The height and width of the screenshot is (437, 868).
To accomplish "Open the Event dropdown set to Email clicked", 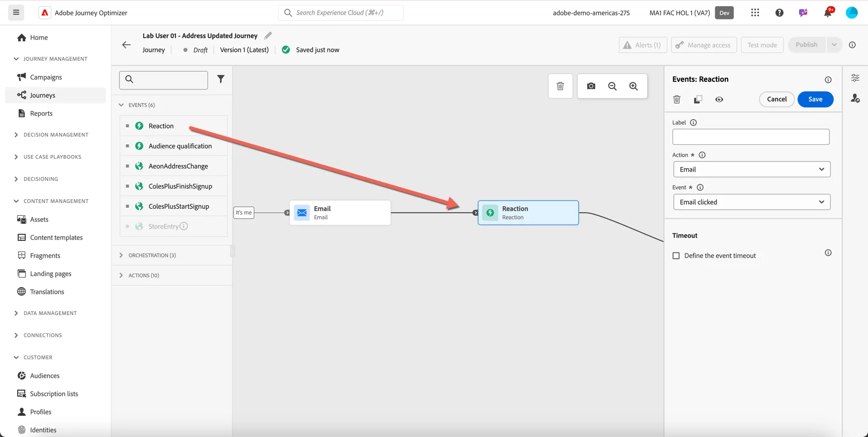I will click(751, 202).
